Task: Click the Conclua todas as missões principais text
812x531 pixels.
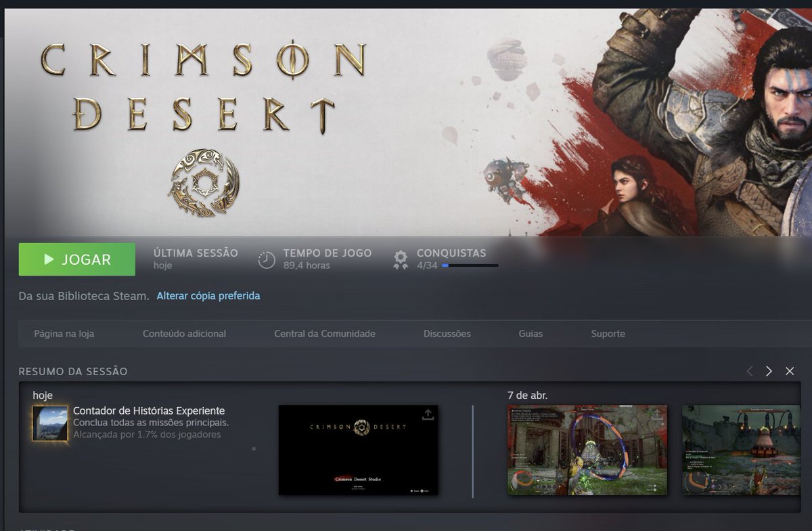Action: tap(151, 423)
